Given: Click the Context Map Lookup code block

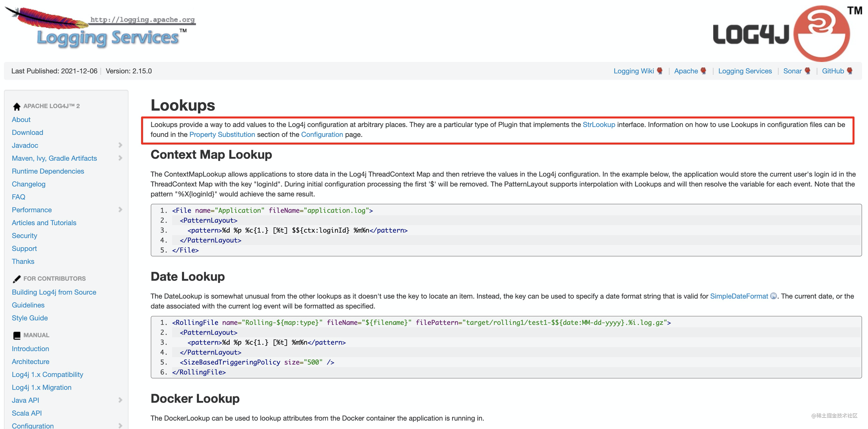Looking at the screenshot, I should 505,230.
